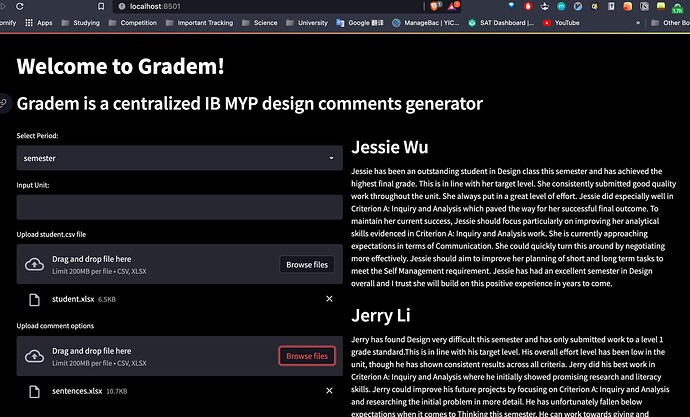
Task: Click the red hand extension icon
Action: pos(528,6)
